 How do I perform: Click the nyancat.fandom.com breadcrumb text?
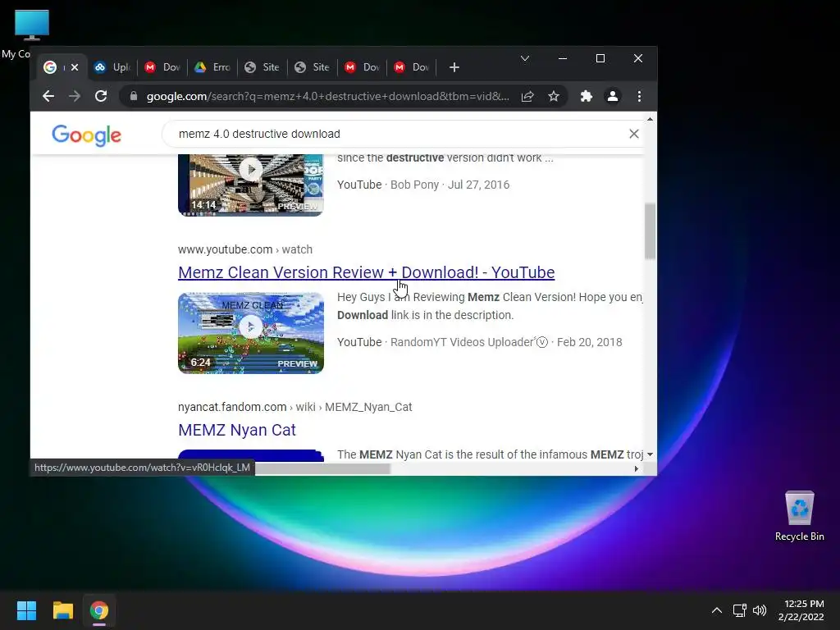click(x=294, y=407)
